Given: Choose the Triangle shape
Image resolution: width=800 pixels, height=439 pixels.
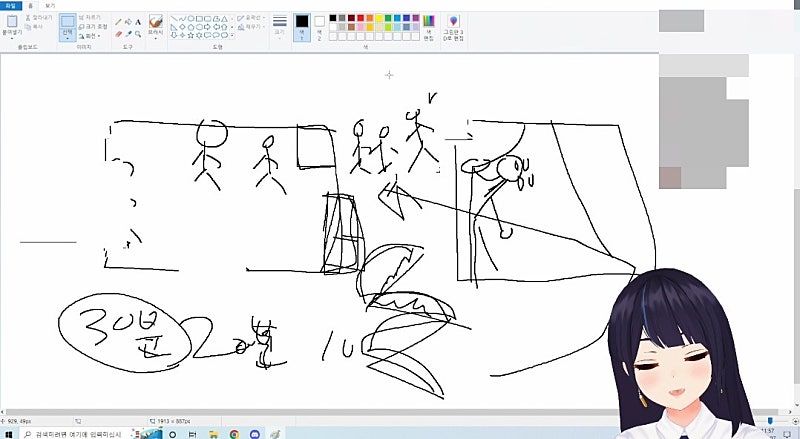Looking at the screenshot, I should [x=224, y=19].
